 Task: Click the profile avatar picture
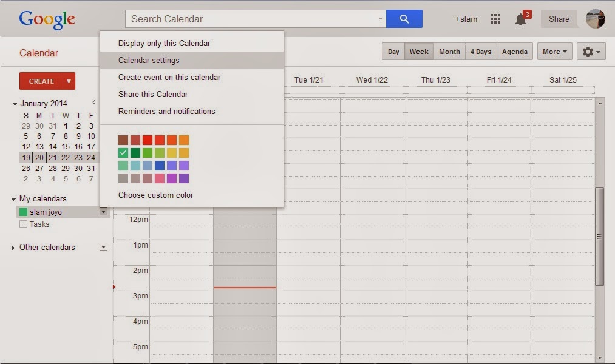[x=596, y=19]
